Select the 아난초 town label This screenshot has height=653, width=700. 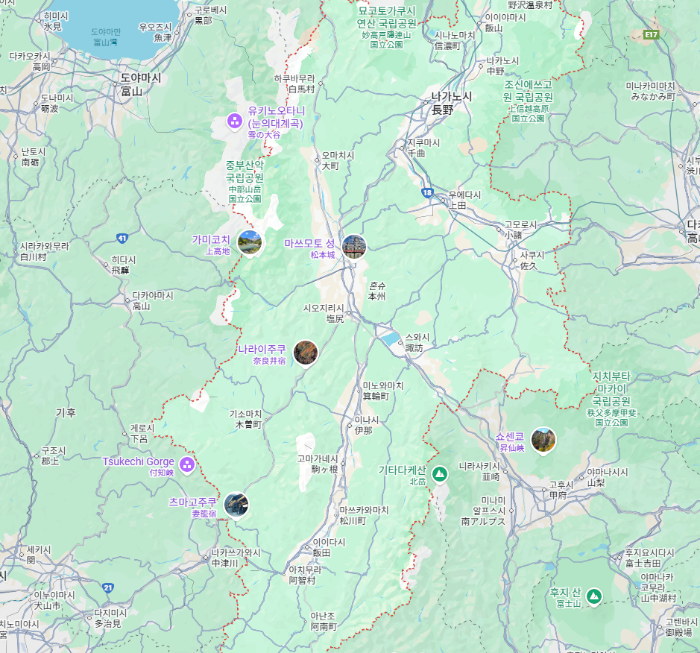(323, 621)
